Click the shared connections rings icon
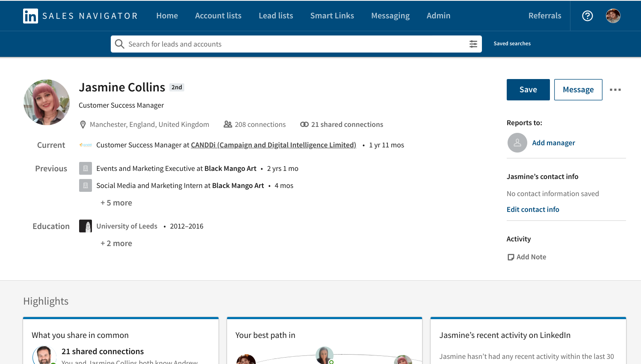This screenshot has width=641, height=364. tap(304, 124)
